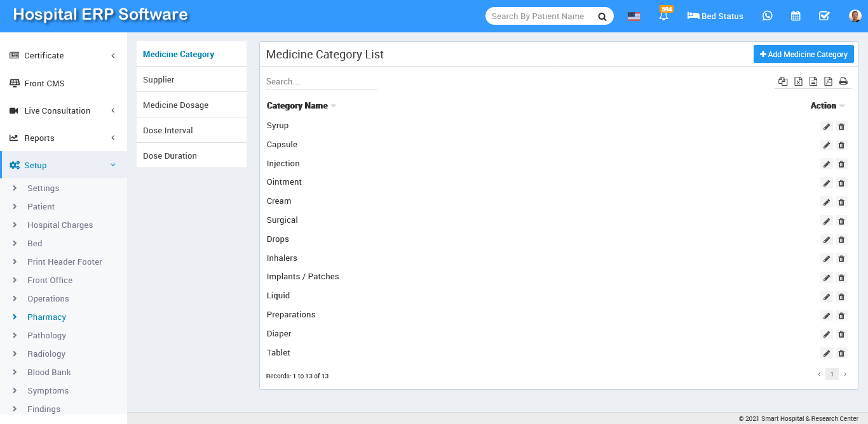Open the calendar icon in header
Image resolution: width=868 pixels, height=424 pixels.
click(x=796, y=16)
